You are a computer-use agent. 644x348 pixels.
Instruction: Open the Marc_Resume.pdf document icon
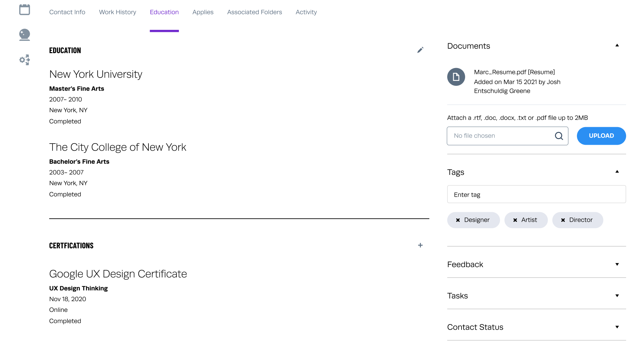(456, 77)
